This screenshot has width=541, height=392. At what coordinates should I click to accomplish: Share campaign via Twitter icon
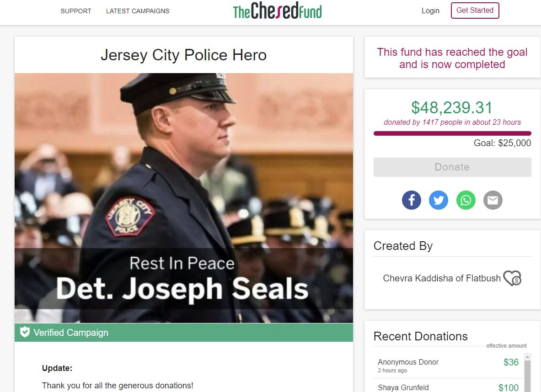point(439,200)
